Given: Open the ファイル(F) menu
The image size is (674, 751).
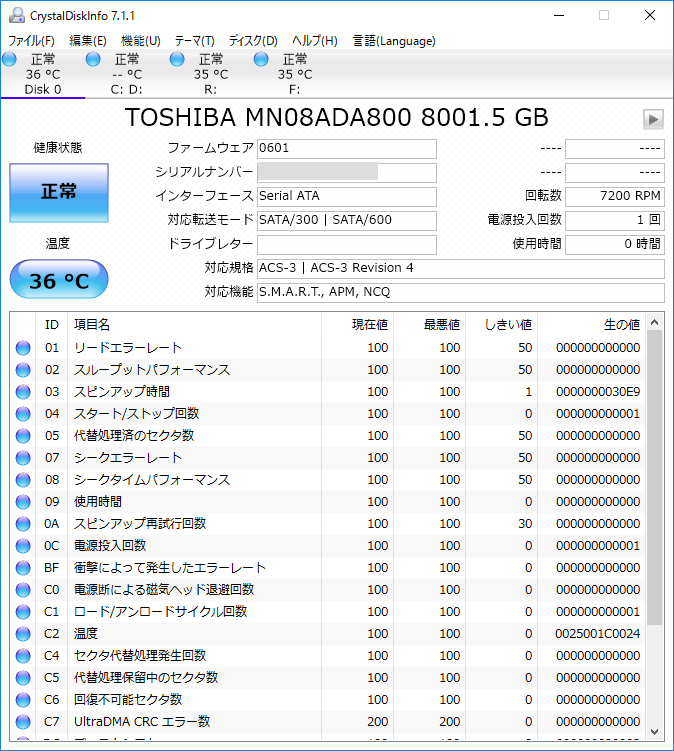Looking at the screenshot, I should [x=31, y=41].
